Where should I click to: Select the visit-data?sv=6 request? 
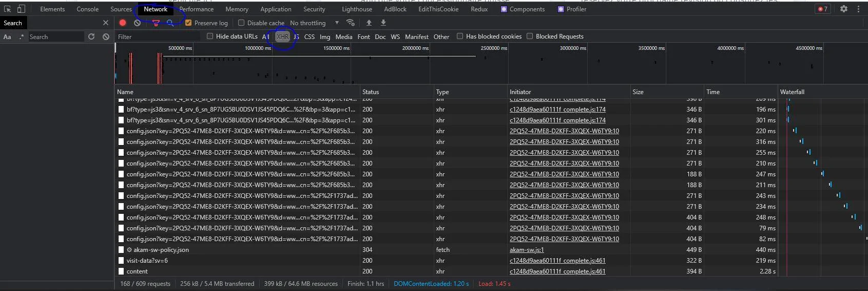147,261
